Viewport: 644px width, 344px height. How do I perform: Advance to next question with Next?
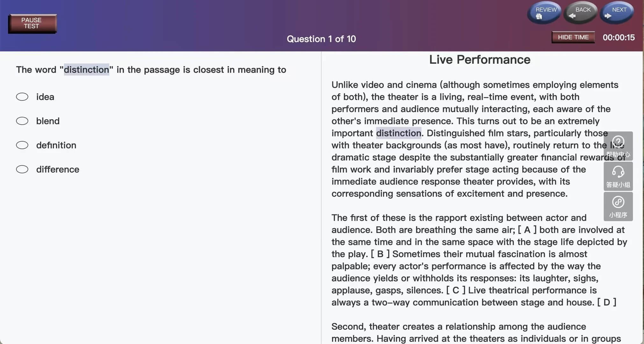617,13
